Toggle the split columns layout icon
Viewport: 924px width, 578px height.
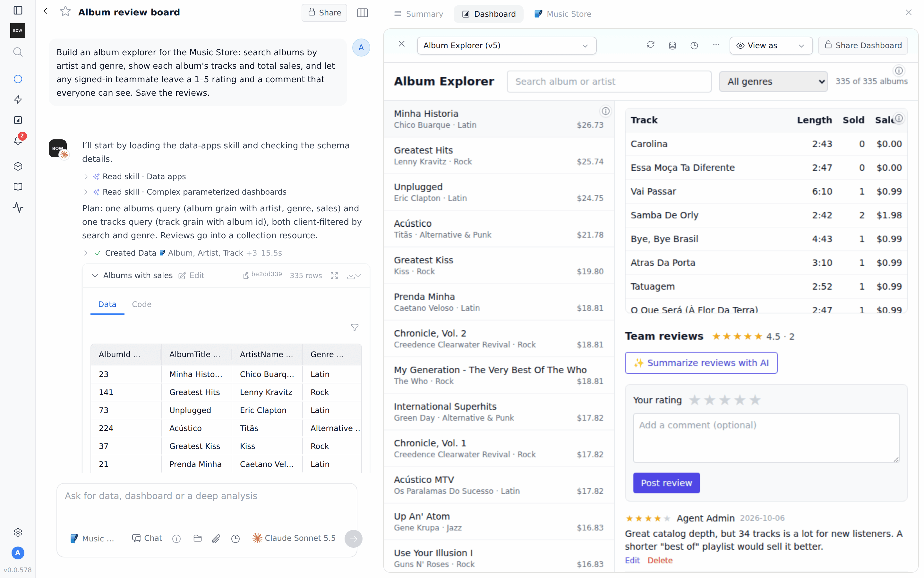point(362,13)
